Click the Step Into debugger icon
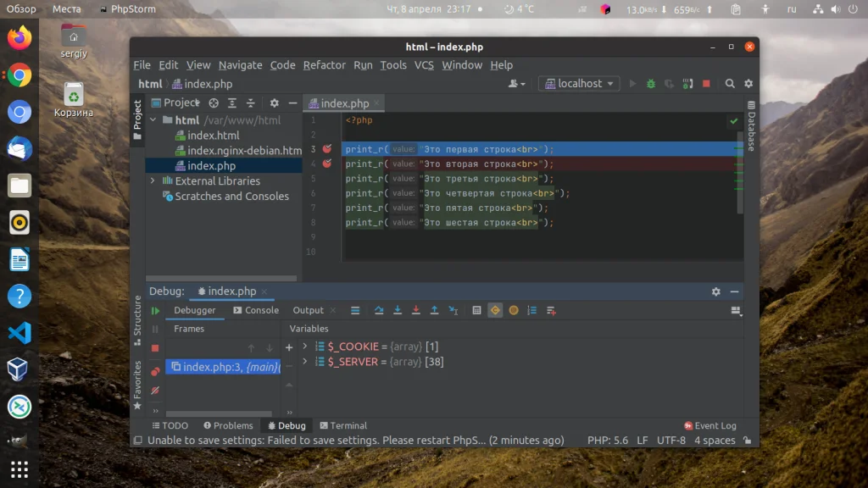 click(398, 310)
